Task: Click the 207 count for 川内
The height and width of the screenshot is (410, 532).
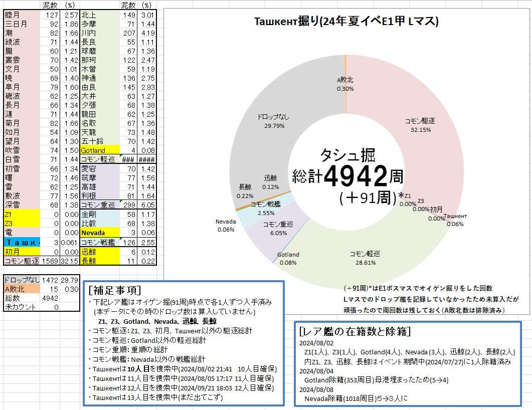Action: click(x=128, y=33)
